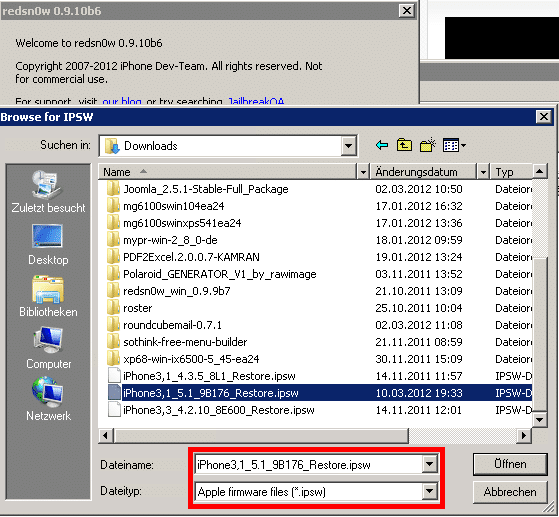The height and width of the screenshot is (517, 559).
Task: Open Zuletzt besucht location
Action: 48,192
